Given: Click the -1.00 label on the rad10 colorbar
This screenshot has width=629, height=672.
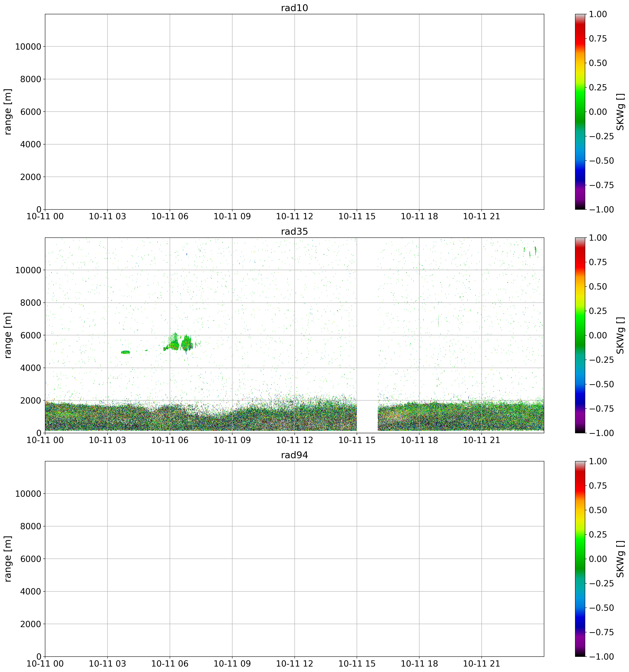Looking at the screenshot, I should (x=602, y=210).
